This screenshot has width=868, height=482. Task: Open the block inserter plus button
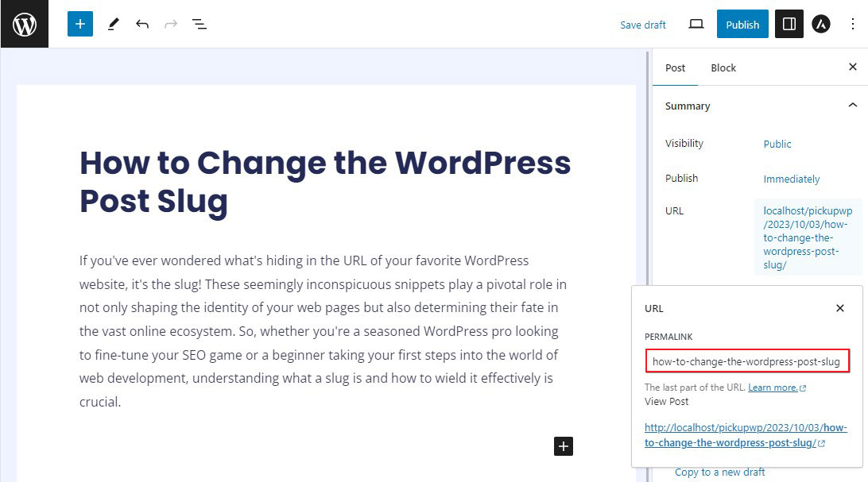click(80, 24)
